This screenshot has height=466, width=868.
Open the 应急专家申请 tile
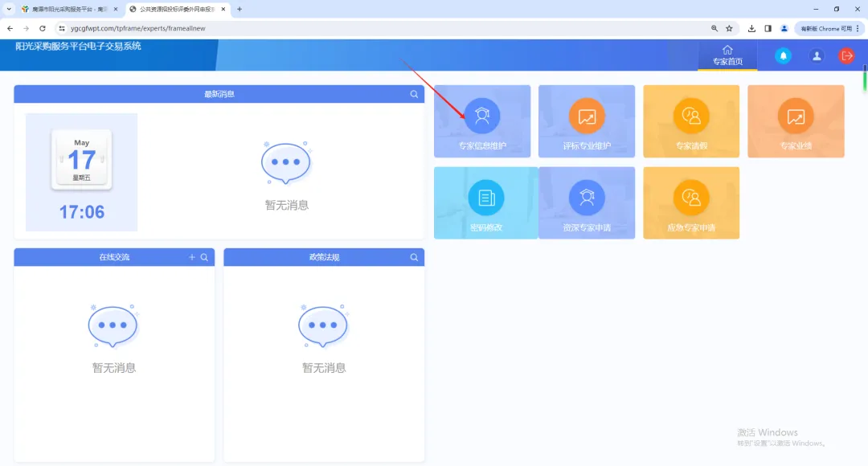coord(691,198)
